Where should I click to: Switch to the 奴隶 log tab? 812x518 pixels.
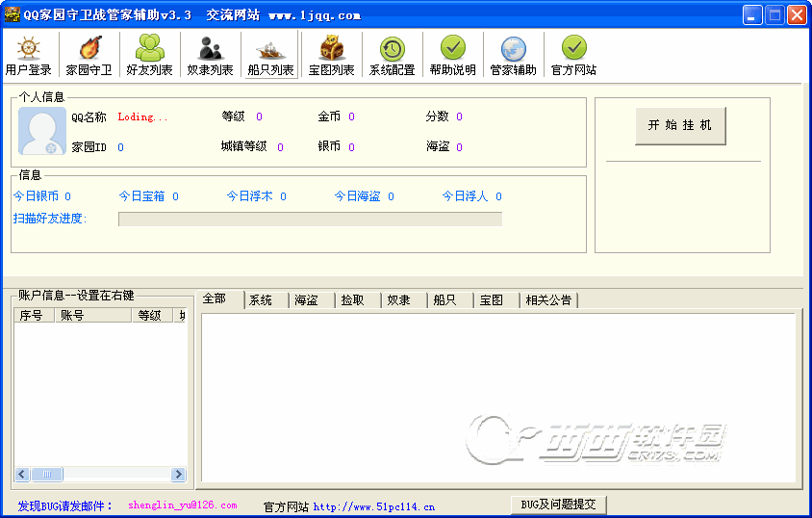[x=404, y=300]
